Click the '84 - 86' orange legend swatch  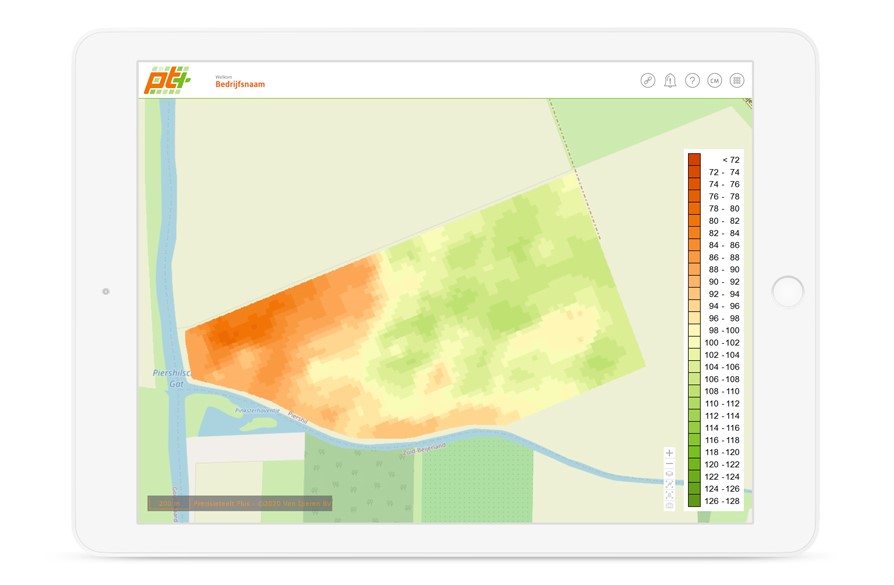(x=694, y=245)
